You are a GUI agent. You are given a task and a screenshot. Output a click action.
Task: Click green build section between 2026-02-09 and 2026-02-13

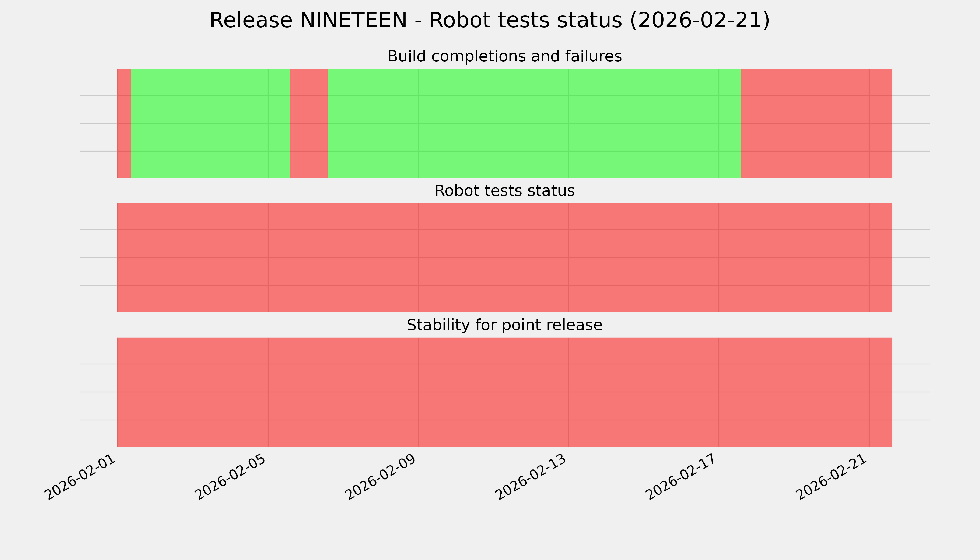click(x=493, y=123)
